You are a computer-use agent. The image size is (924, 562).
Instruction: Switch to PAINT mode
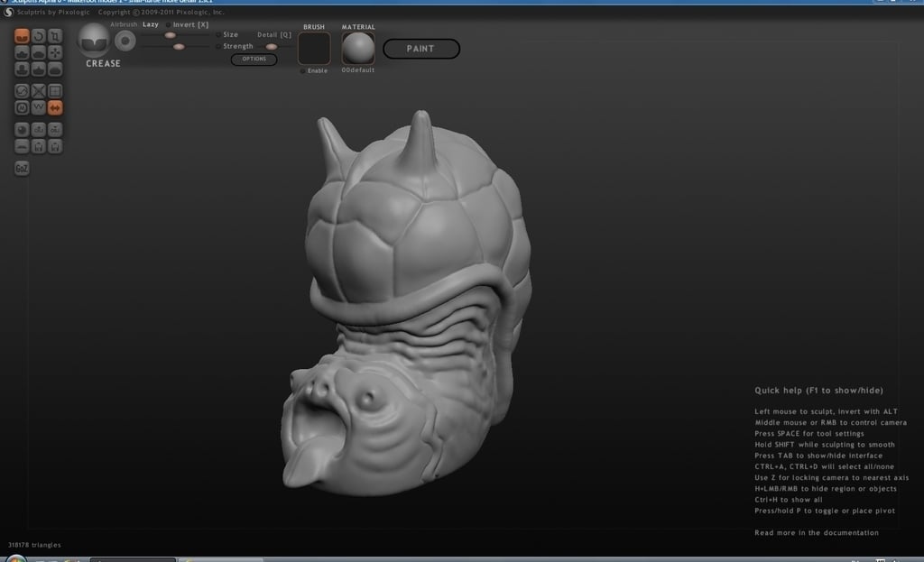coord(420,49)
